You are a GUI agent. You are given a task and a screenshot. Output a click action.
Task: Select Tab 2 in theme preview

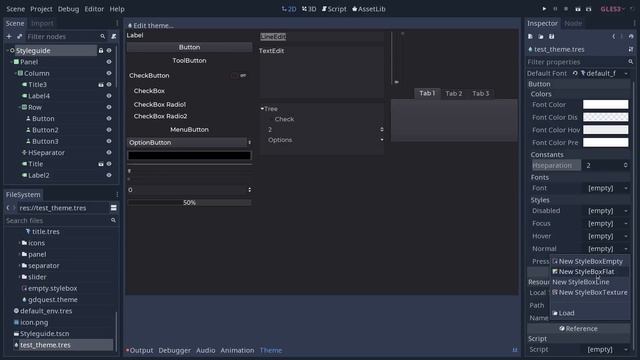pos(454,93)
